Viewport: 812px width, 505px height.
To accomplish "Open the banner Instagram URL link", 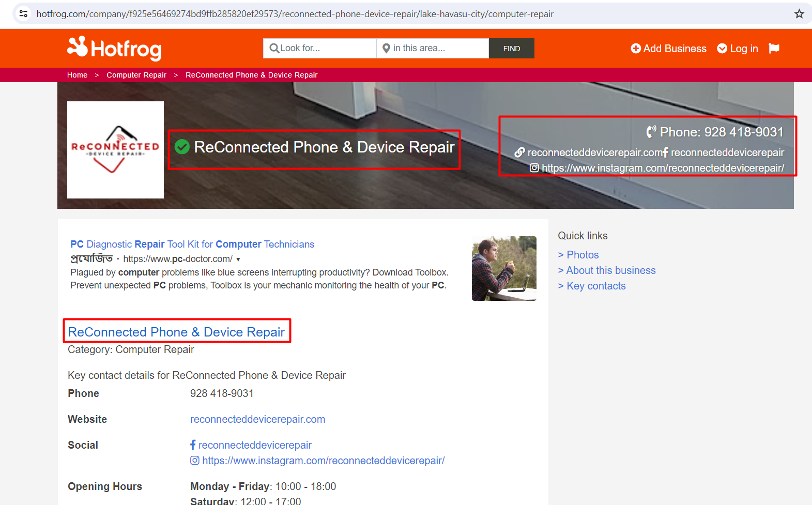I will tap(663, 168).
